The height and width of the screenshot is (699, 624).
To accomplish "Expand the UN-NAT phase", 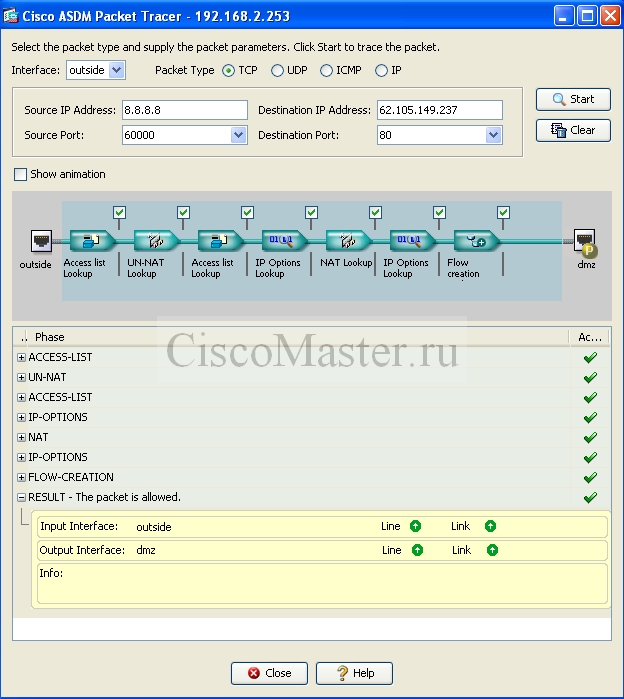I will 21,378.
